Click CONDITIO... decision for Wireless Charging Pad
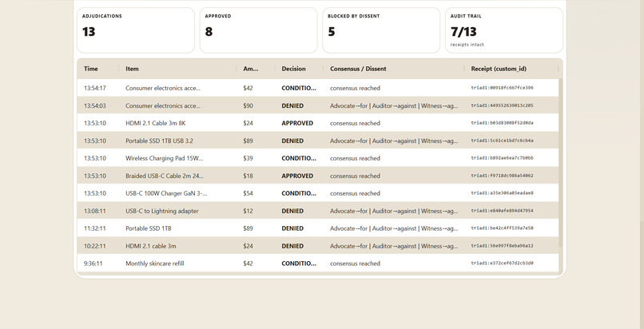This screenshot has width=644, height=329. (x=299, y=158)
